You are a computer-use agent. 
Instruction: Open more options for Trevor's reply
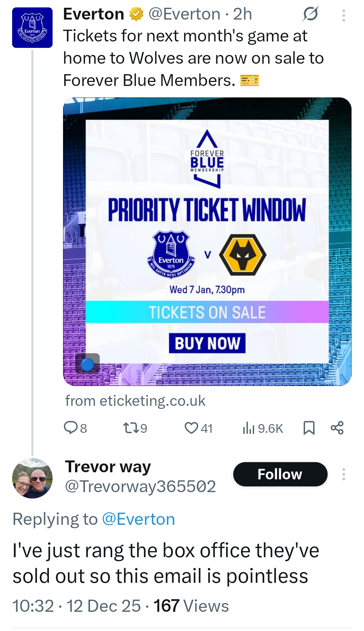343,474
